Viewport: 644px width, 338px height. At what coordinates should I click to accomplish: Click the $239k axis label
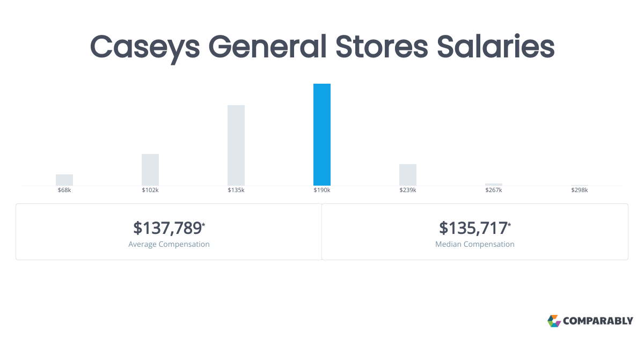tap(408, 190)
